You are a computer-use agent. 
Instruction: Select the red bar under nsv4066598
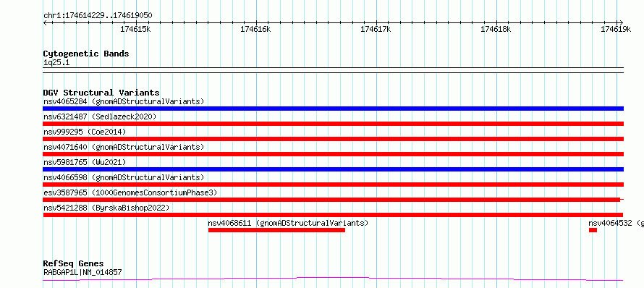[x=333, y=185]
